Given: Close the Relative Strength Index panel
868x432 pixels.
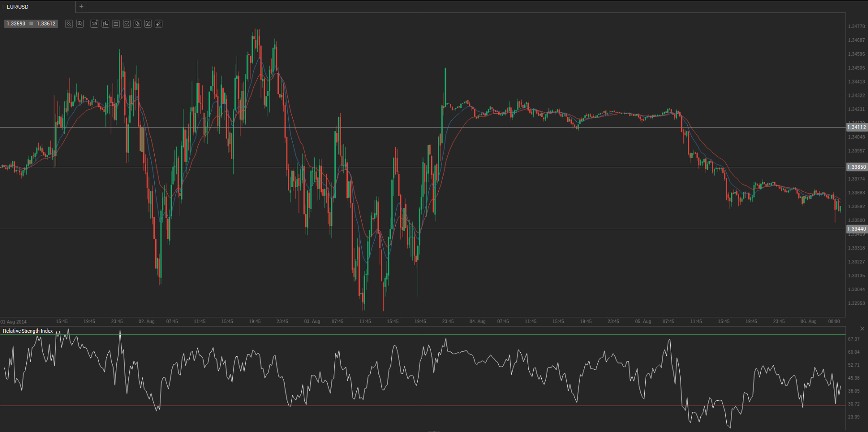Looking at the screenshot, I should (x=862, y=328).
